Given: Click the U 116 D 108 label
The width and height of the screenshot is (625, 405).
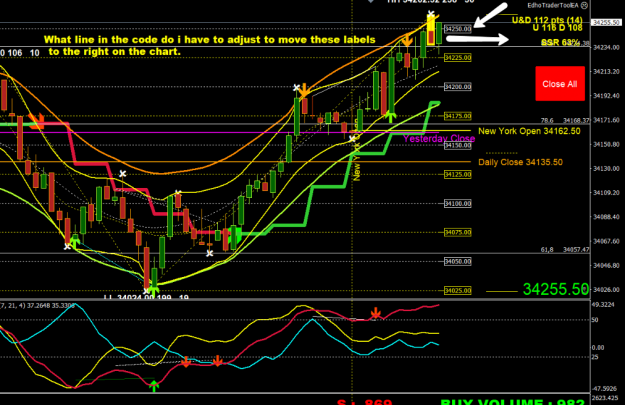Looking at the screenshot, I should tap(557, 28).
